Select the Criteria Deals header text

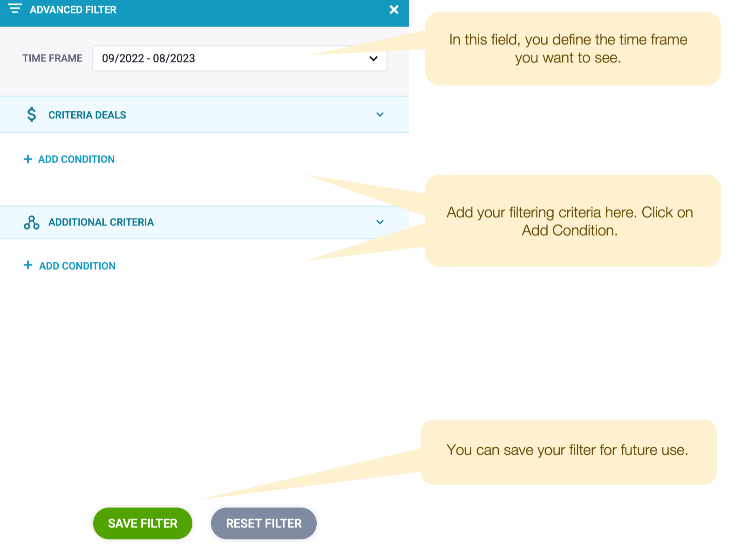pos(87,115)
